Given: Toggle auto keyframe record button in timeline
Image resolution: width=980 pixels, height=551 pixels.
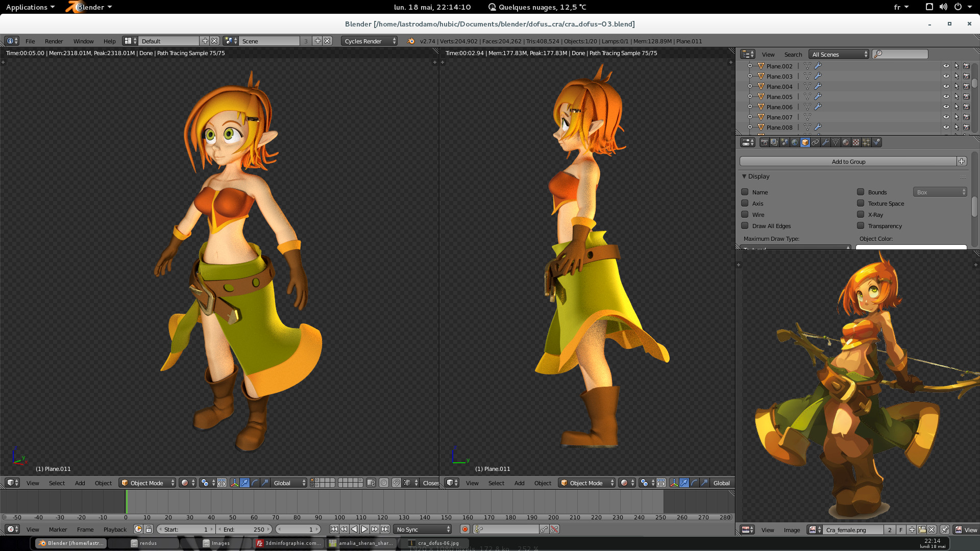Looking at the screenshot, I should point(464,529).
